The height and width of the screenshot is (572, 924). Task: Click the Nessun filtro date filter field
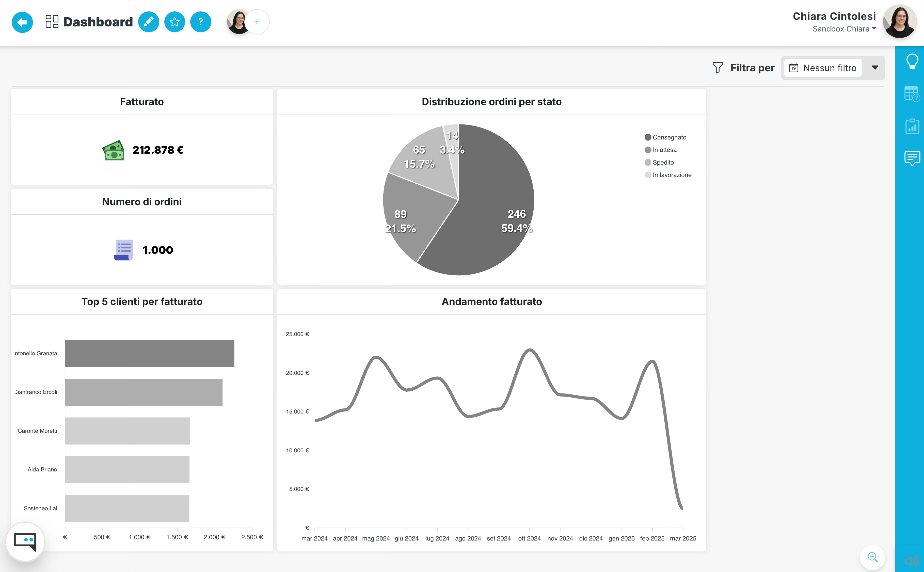point(823,68)
